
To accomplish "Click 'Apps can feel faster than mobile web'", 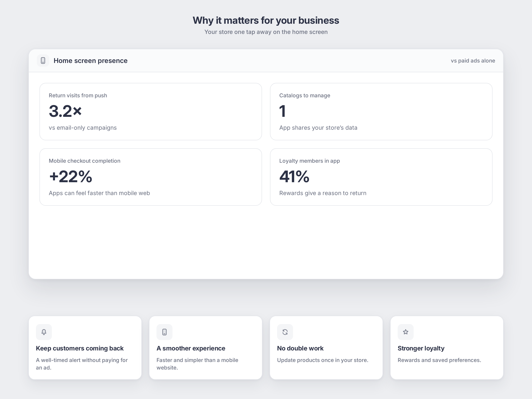I will 99,193.
